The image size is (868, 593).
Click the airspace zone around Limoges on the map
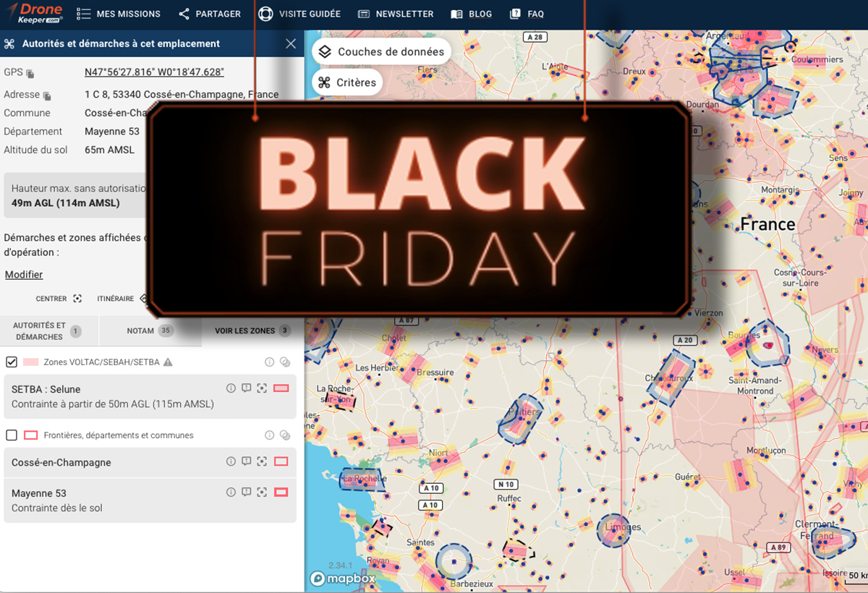click(613, 532)
